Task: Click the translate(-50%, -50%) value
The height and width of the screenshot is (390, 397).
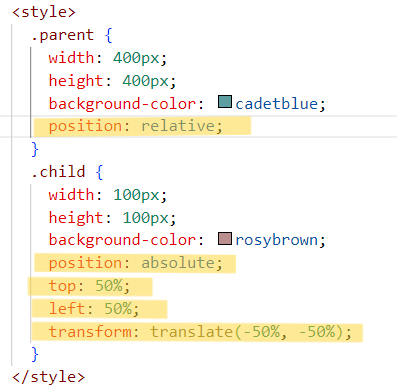Action: (247, 332)
